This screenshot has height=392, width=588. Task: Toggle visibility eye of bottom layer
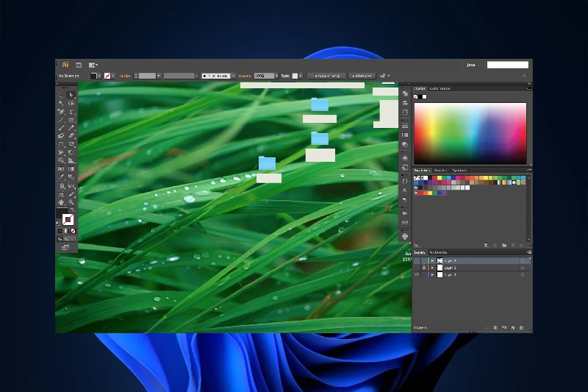[x=417, y=275]
